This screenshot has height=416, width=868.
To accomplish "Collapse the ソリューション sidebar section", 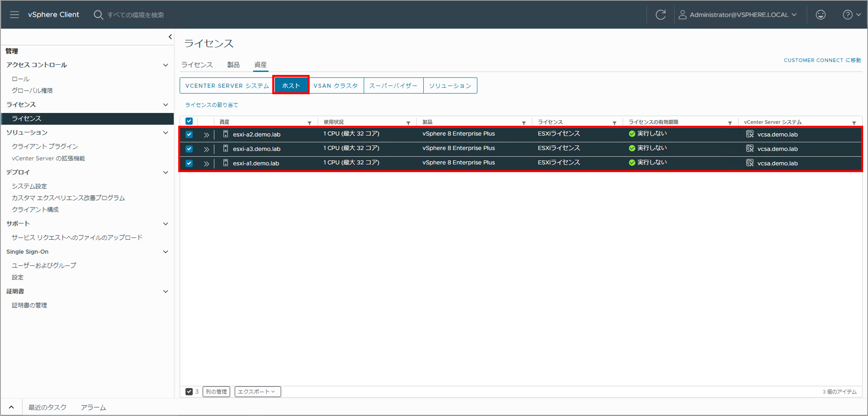I will [165, 133].
